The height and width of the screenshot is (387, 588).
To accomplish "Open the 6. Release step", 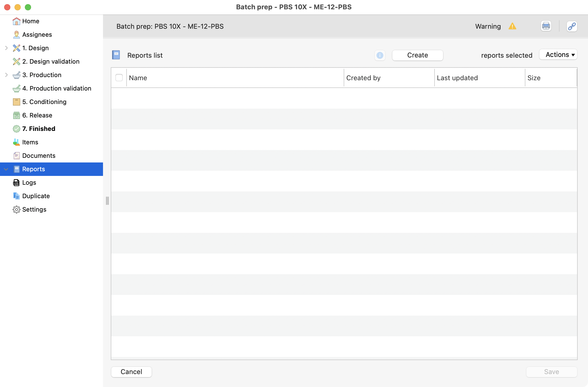I will click(37, 115).
